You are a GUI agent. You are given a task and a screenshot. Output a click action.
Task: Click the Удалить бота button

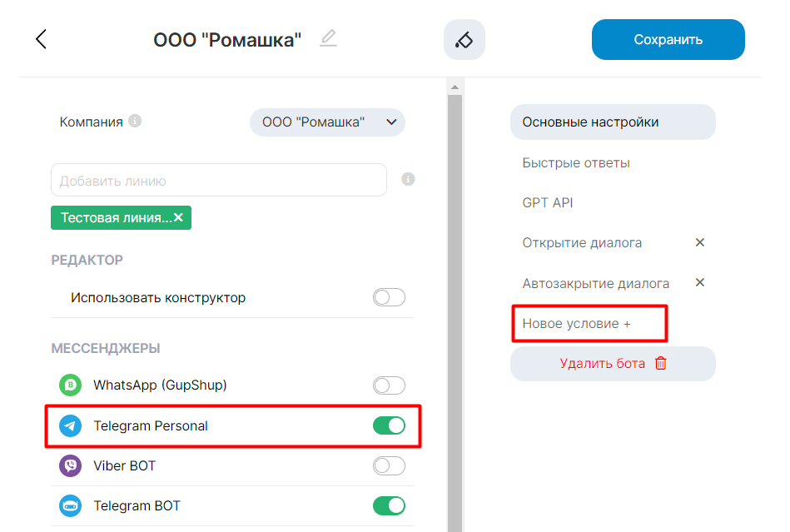coord(613,364)
